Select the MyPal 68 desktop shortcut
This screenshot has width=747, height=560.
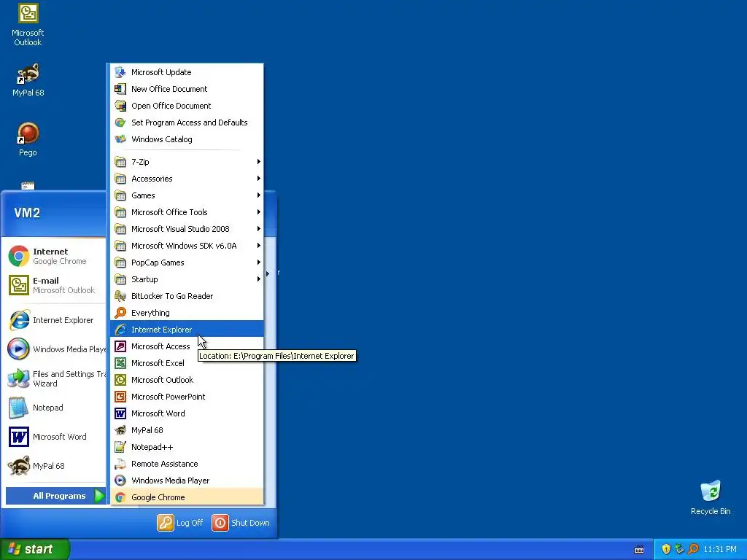(x=28, y=80)
